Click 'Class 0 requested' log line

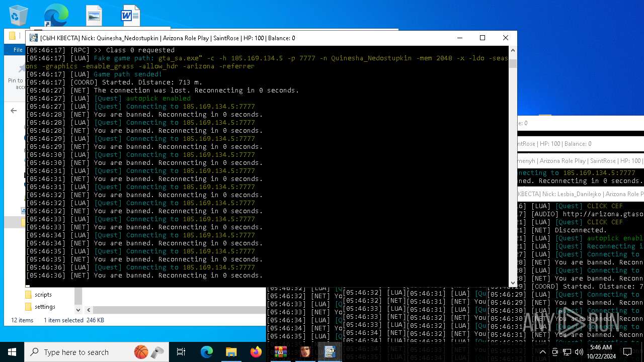(100, 50)
